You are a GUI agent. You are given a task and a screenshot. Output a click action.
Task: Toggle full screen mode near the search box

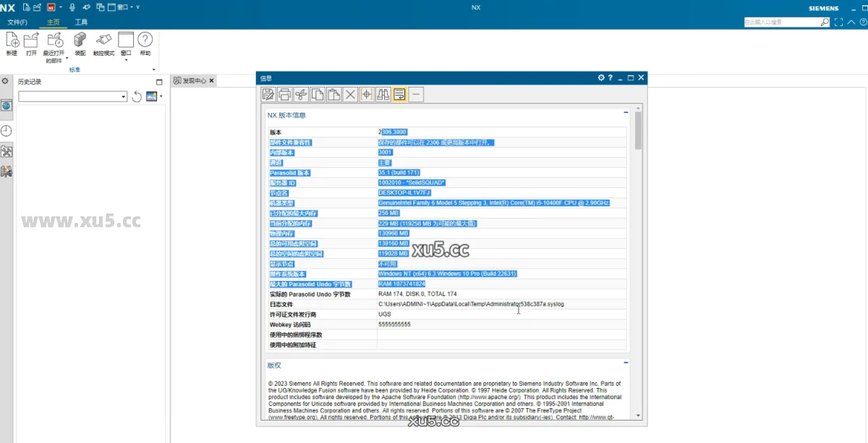[838, 22]
